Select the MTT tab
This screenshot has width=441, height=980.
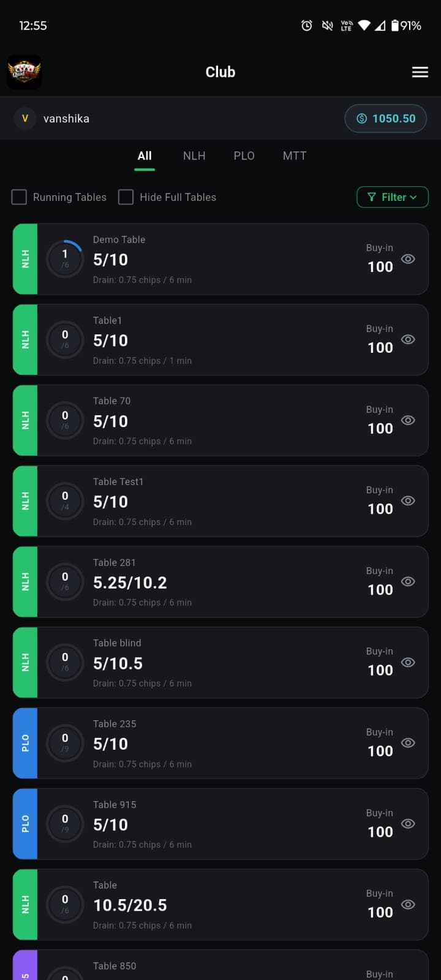[x=295, y=156]
